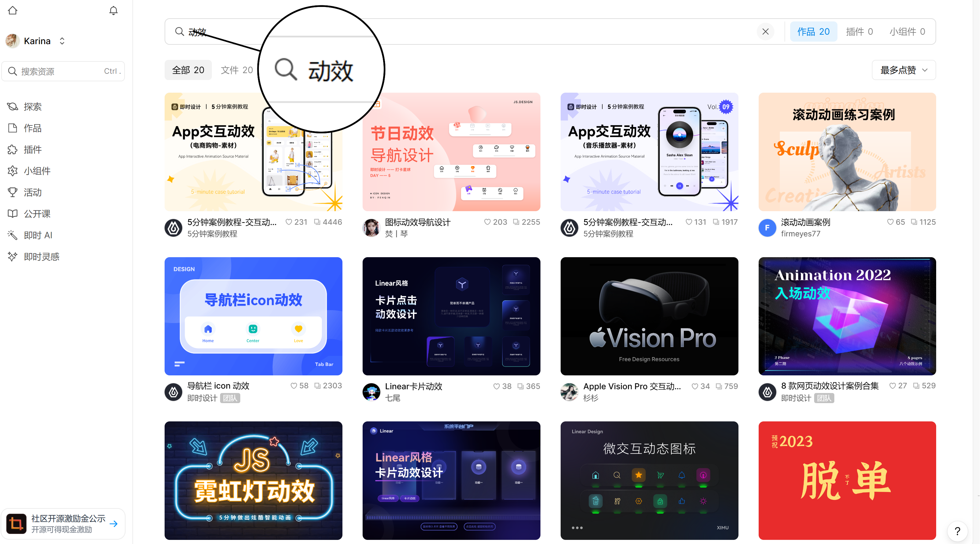980x544 pixels.
Task: Toggle 文件 filter to 20 items
Action: 236,70
